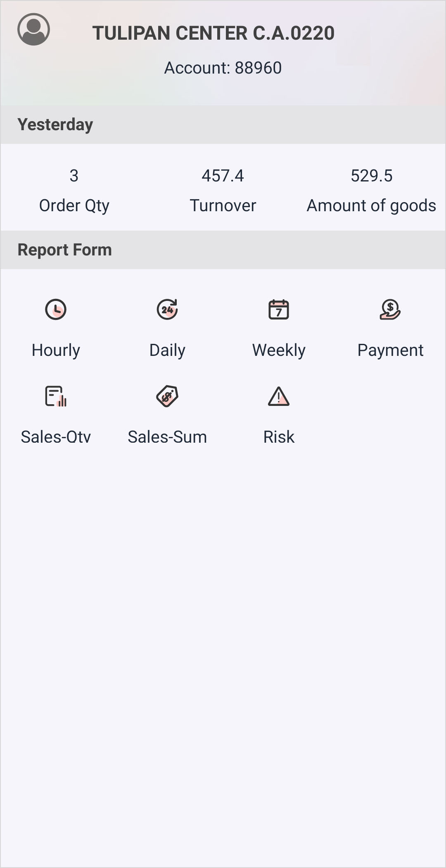Tap the Sales-Sum price tag icon
The image size is (446, 868).
[x=167, y=396]
